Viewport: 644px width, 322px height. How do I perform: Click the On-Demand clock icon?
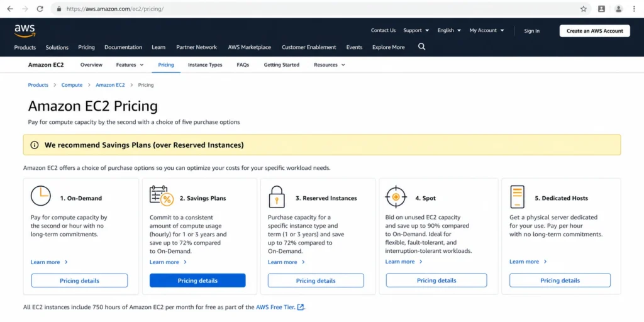(41, 196)
